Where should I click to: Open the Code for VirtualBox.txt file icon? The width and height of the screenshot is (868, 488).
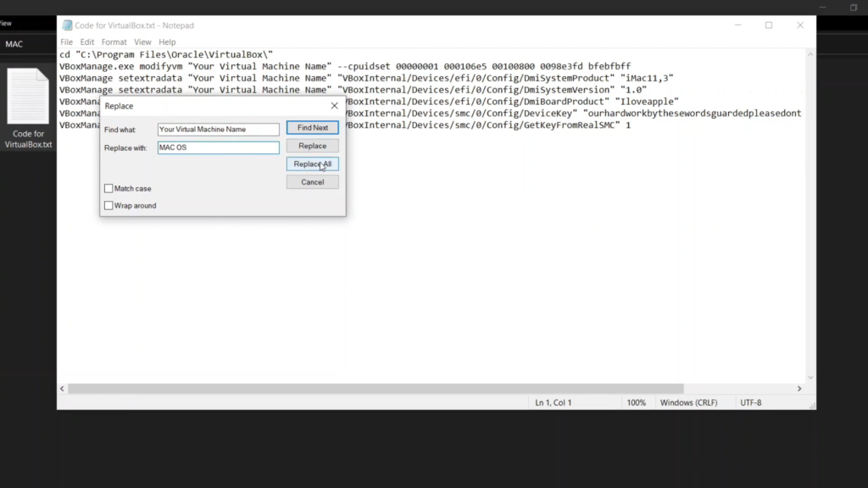(x=29, y=97)
